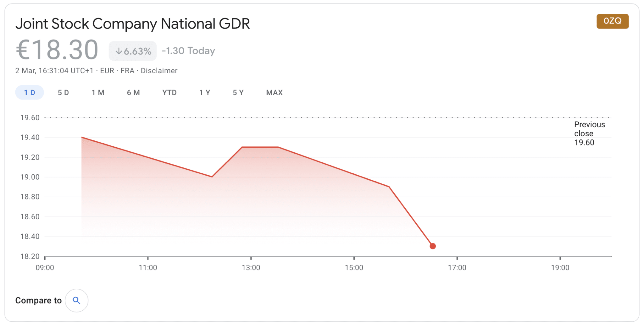Click the Compare to search icon
Screen dimensions: 644x327
pyautogui.click(x=76, y=300)
